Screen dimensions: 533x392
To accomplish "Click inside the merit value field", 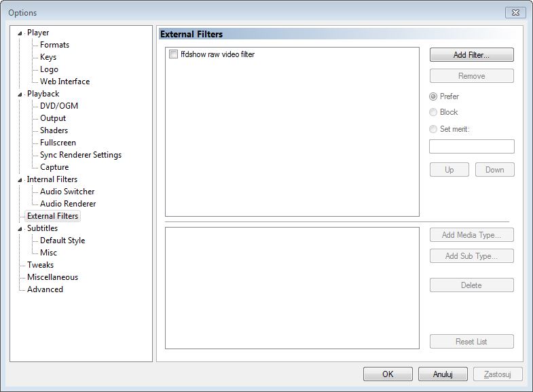I will coord(471,146).
